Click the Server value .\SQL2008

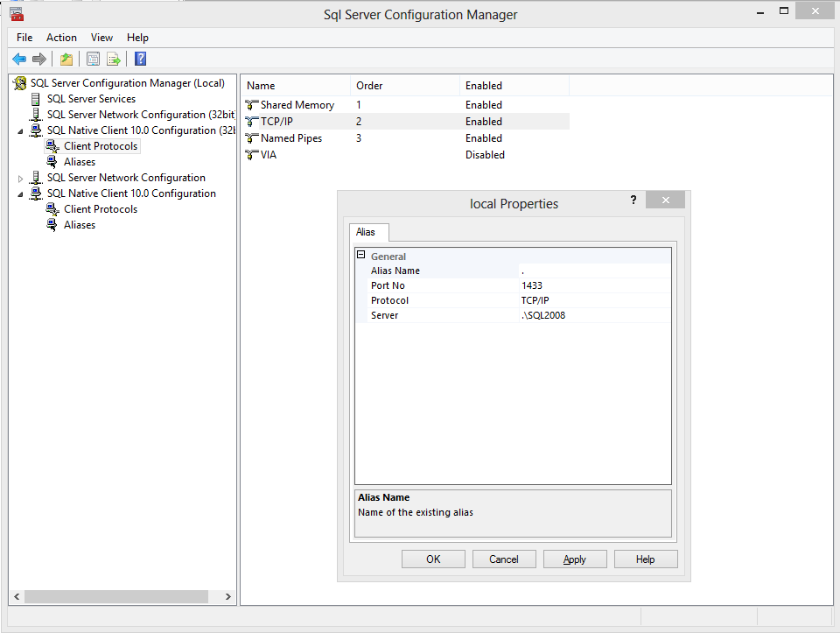[x=543, y=316]
